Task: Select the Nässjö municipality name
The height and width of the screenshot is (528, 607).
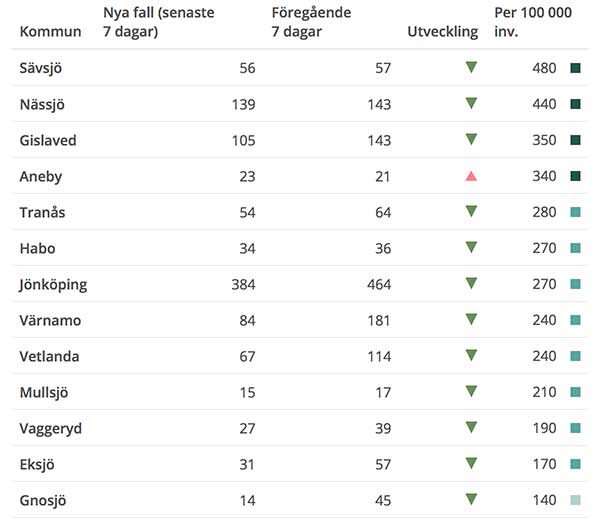Action: (42, 105)
